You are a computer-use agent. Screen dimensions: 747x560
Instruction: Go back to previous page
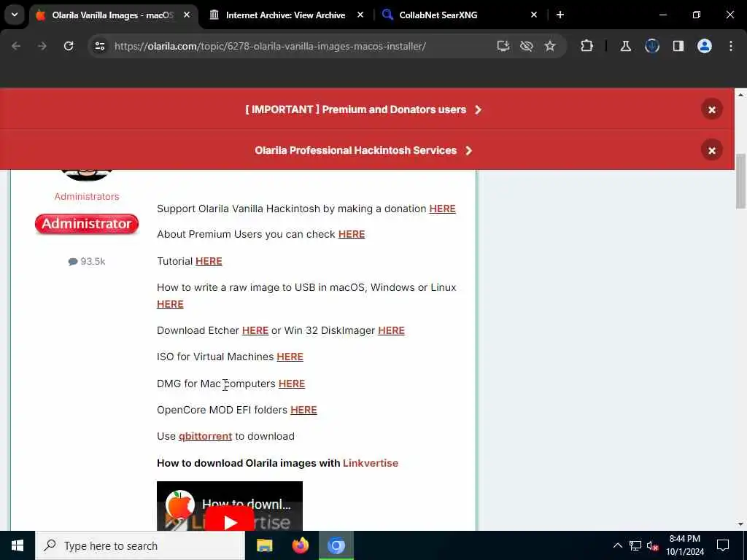pyautogui.click(x=16, y=46)
